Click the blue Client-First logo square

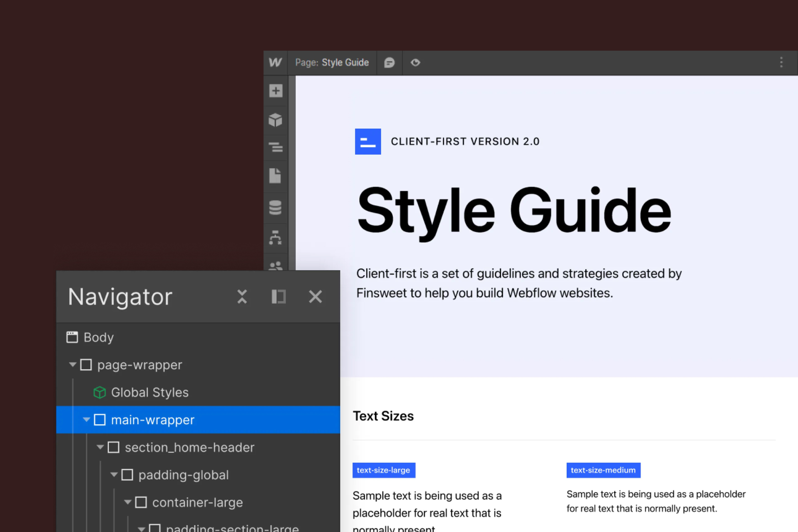[x=368, y=142]
